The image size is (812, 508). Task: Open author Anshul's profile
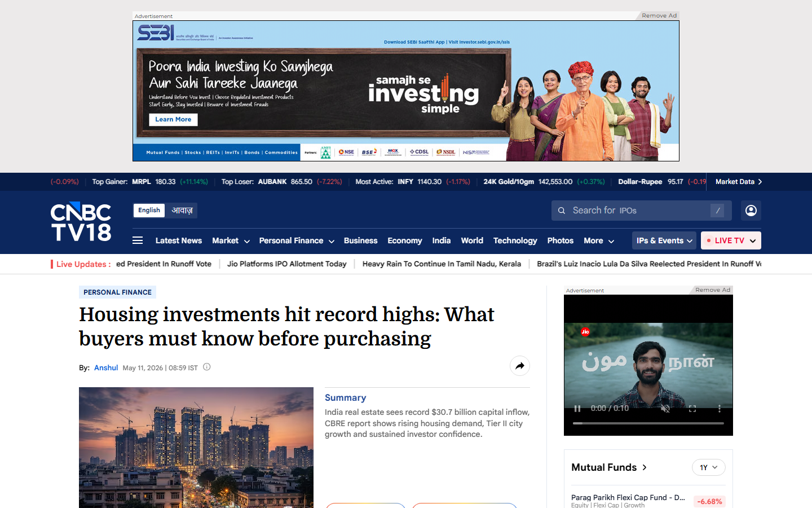click(x=106, y=367)
